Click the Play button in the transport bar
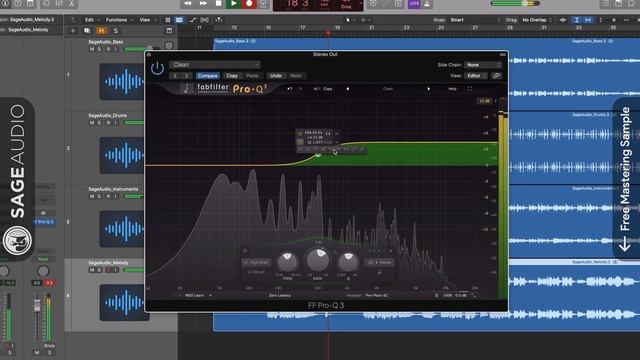 233,3
